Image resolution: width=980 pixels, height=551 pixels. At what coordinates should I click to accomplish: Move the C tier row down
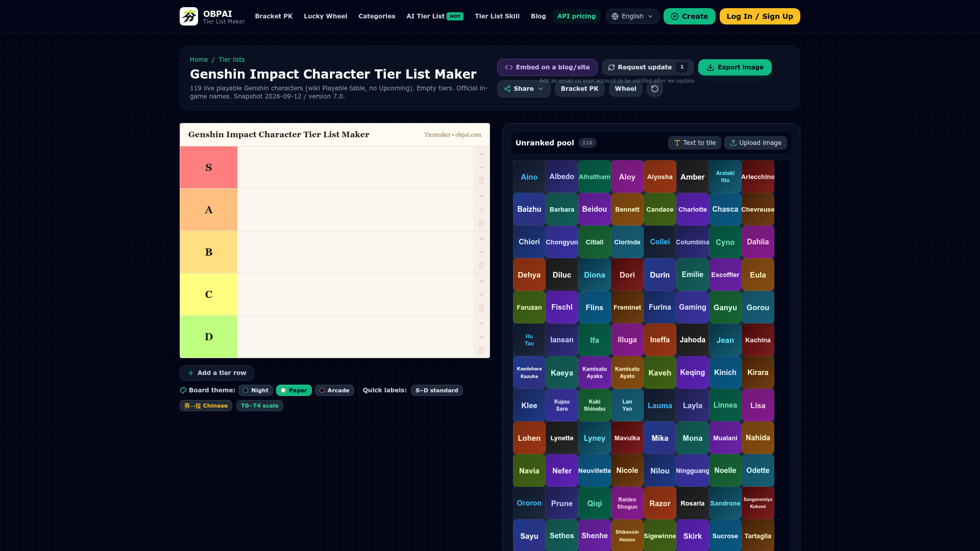tap(481, 294)
